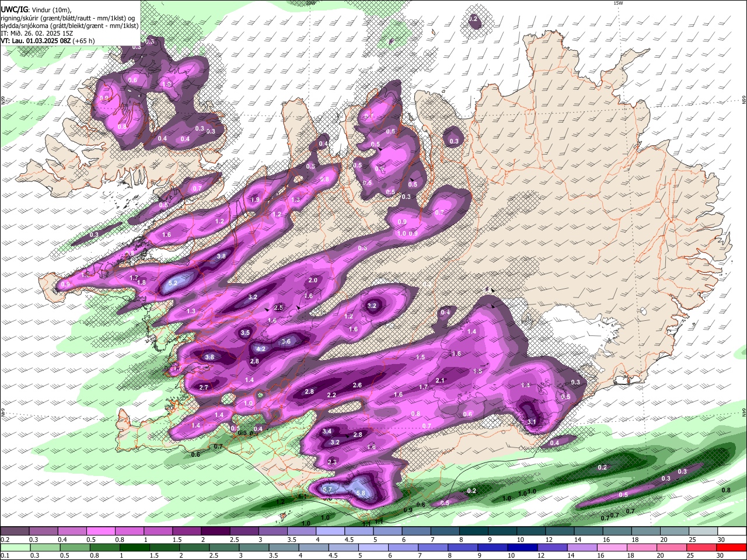Click the 2.3 value label on the map
Screen dimensions: 747x560
click(332, 461)
